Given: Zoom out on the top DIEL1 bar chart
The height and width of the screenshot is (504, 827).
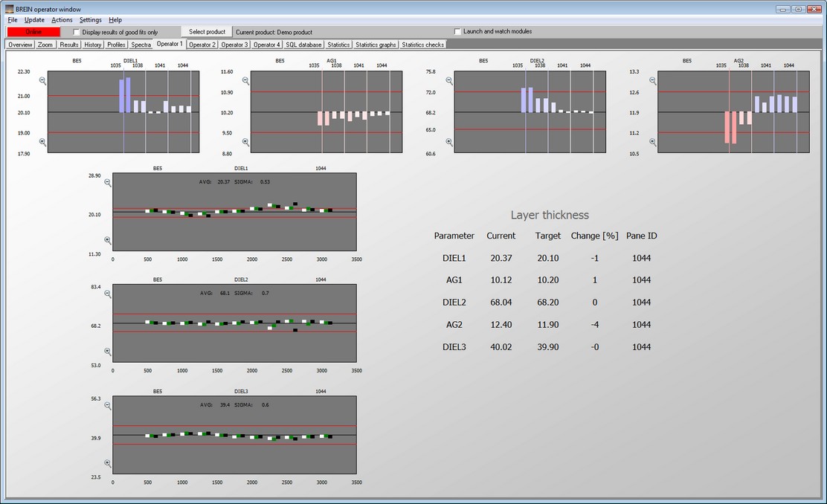Looking at the screenshot, I should coord(42,80).
